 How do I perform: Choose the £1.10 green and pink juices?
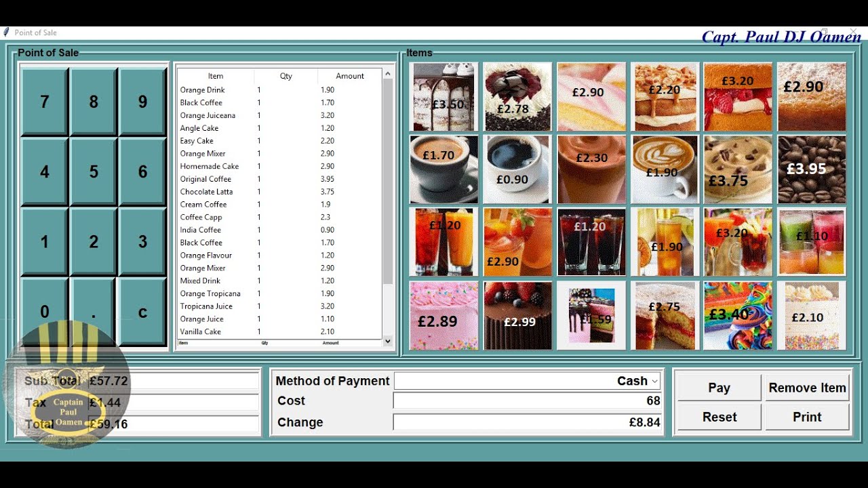click(x=812, y=242)
